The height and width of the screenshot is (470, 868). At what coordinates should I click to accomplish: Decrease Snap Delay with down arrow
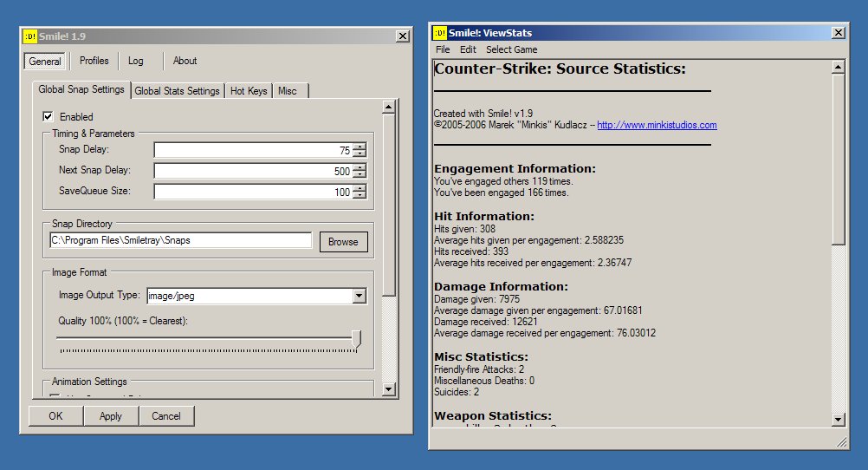360,153
